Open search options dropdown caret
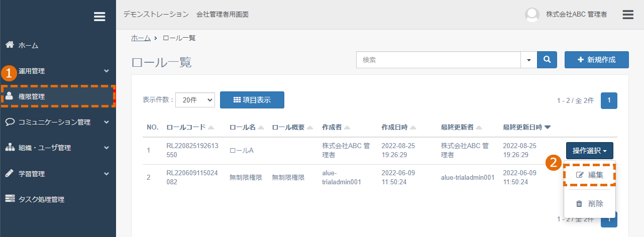The height and width of the screenshot is (237, 644). 528,59
